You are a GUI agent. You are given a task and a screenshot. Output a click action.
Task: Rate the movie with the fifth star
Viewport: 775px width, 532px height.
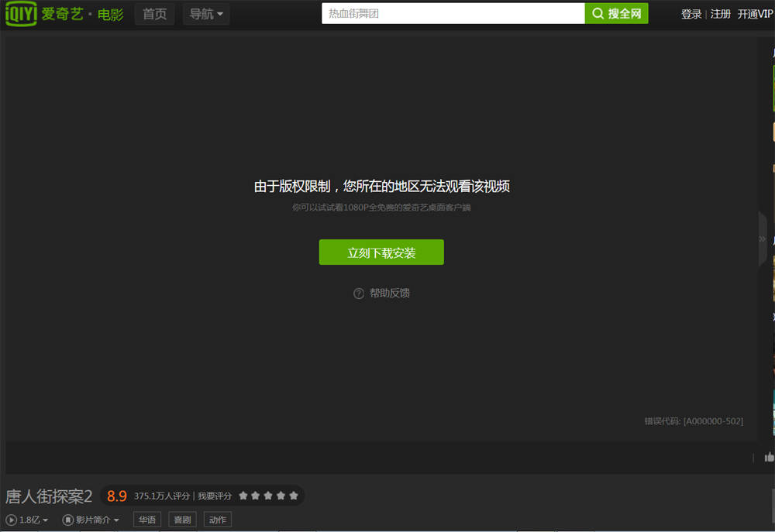(x=293, y=496)
